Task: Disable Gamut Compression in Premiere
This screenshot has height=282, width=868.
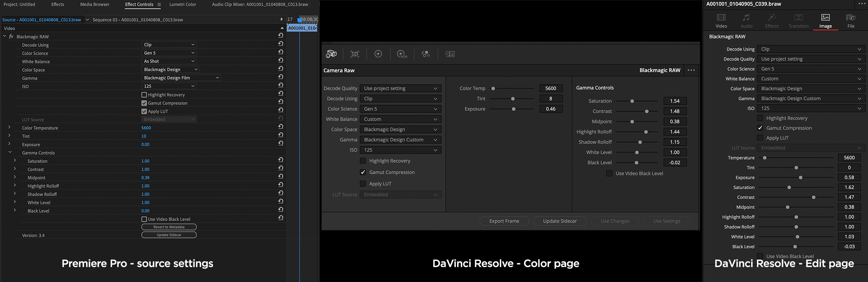Action: tap(144, 103)
